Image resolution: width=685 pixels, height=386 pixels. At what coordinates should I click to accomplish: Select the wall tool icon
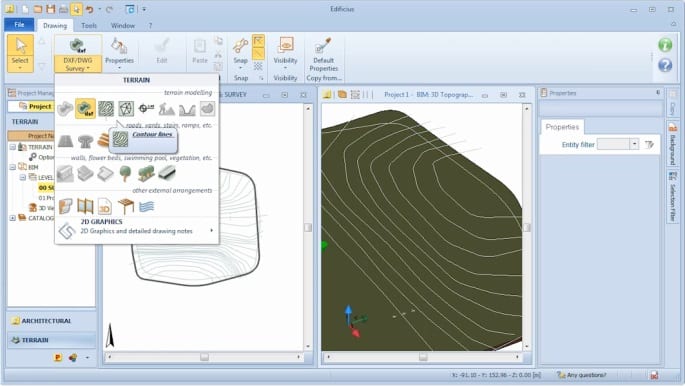(x=65, y=173)
